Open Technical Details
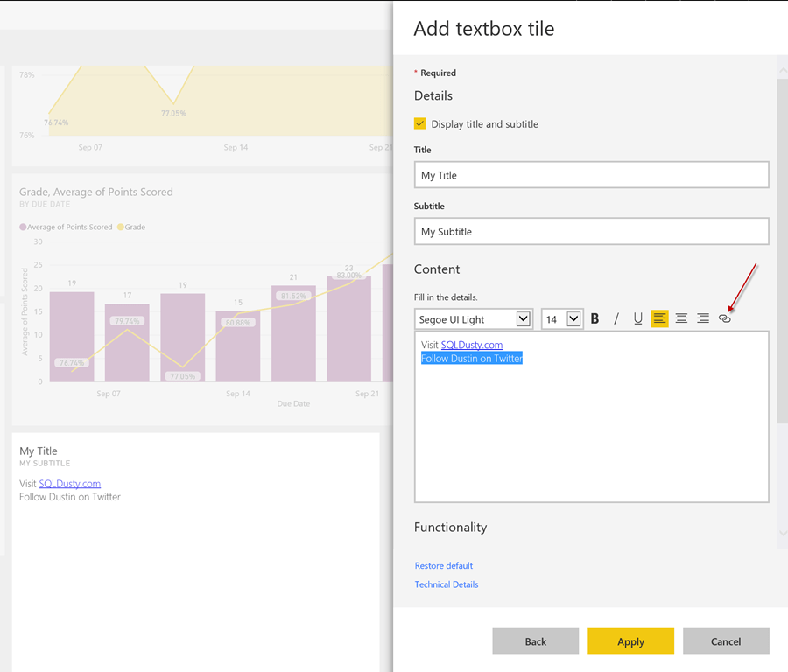The width and height of the screenshot is (788, 672). coord(447,584)
